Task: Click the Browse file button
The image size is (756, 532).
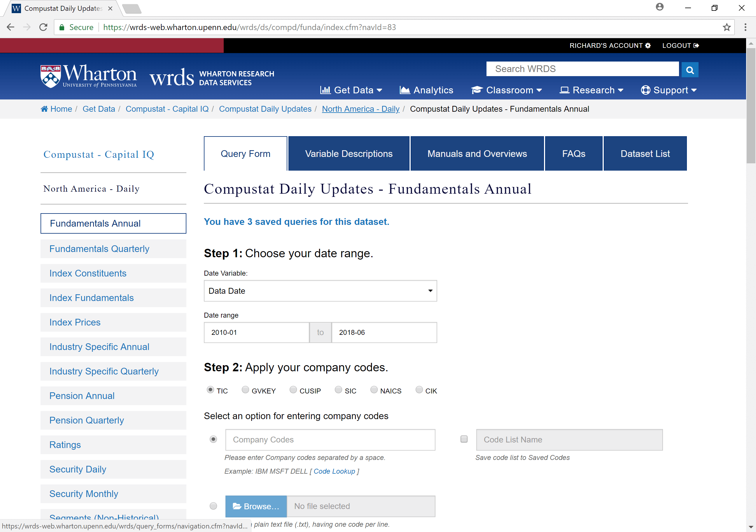Action: tap(256, 506)
